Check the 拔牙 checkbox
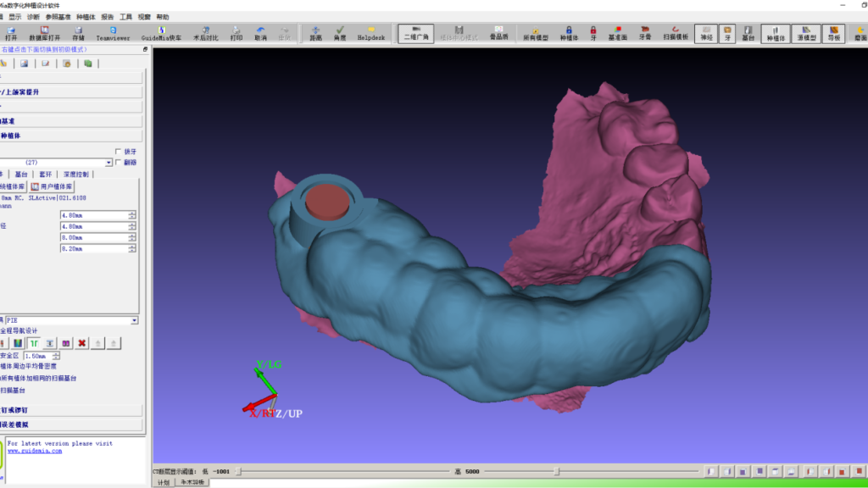Image resolution: width=868 pixels, height=488 pixels. point(118,151)
